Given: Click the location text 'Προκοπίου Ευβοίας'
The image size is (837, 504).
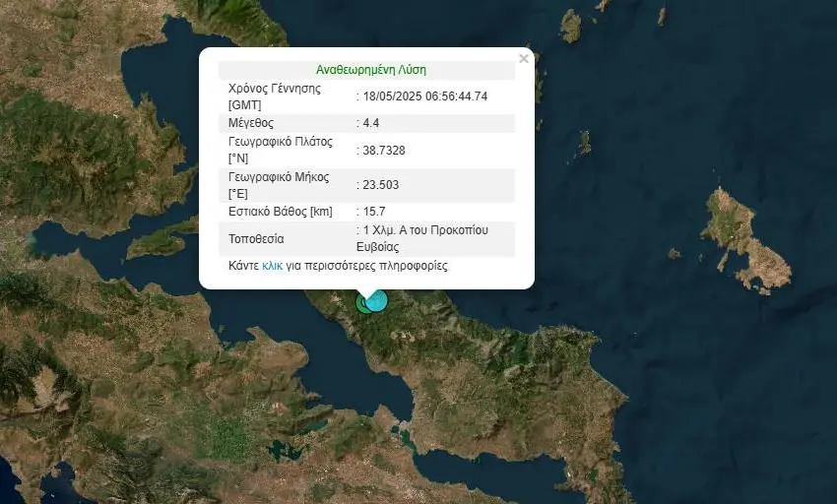Looking at the screenshot, I should [437, 237].
